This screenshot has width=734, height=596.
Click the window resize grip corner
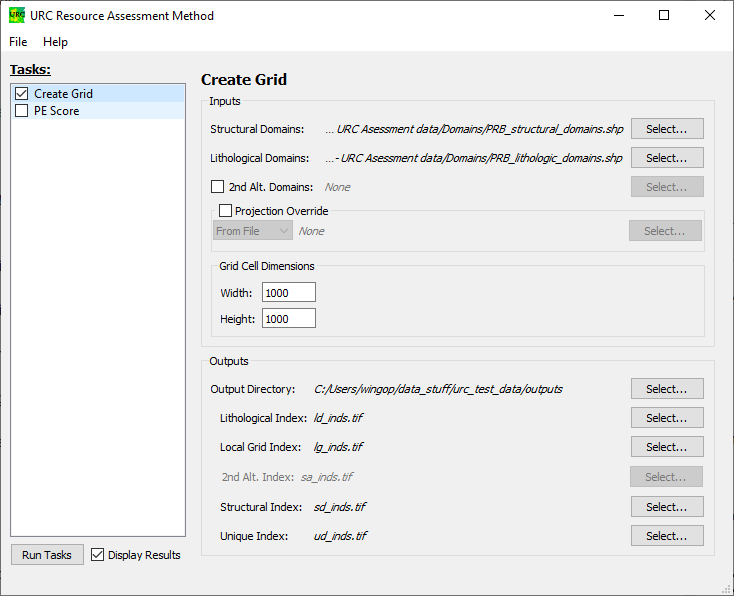pyautogui.click(x=727, y=589)
